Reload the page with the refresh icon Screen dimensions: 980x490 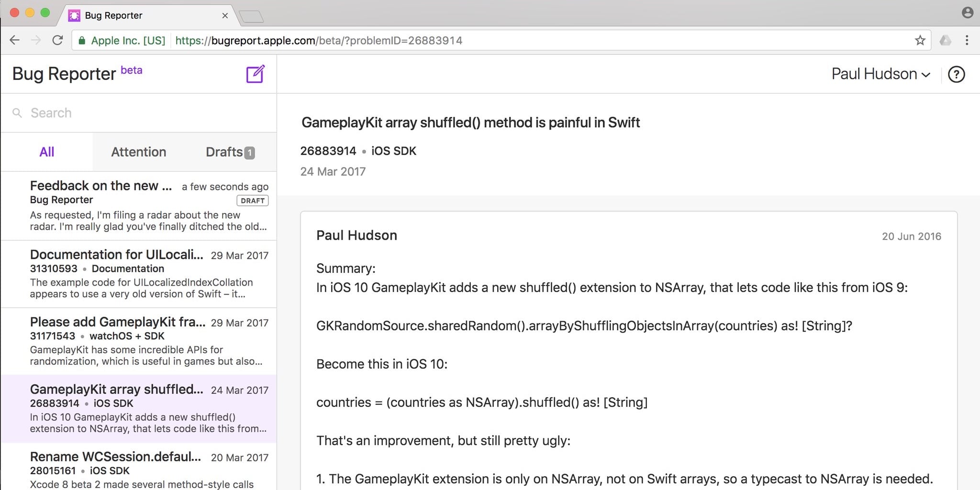pyautogui.click(x=58, y=41)
